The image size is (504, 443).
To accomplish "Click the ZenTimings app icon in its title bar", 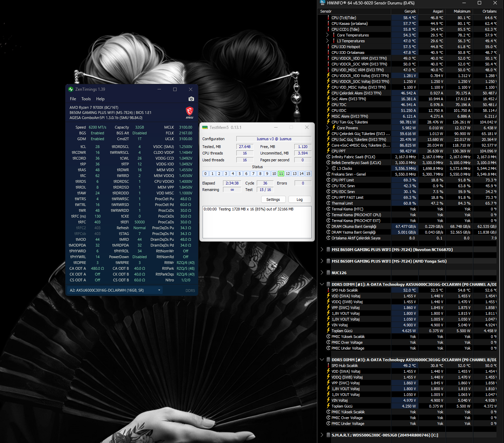I will point(71,89).
